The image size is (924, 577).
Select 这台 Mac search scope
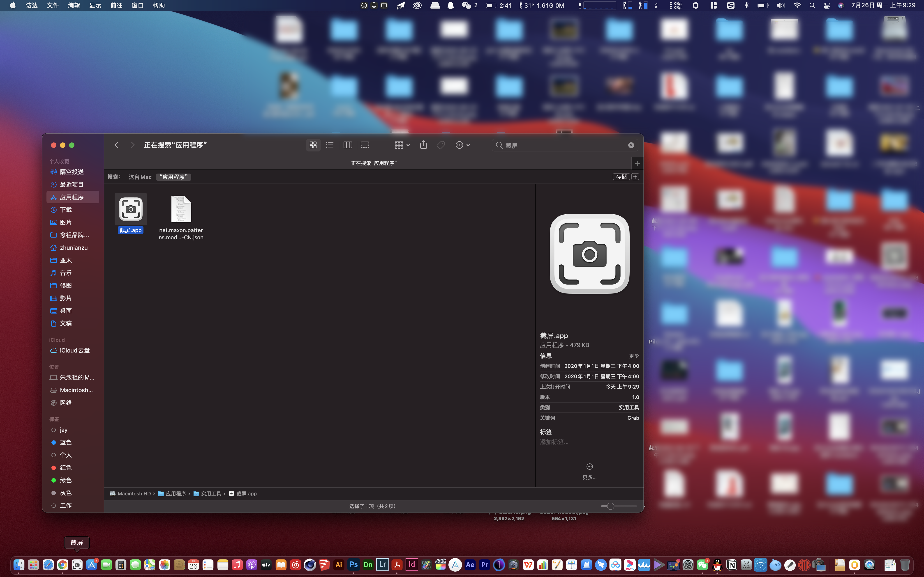pyautogui.click(x=140, y=177)
